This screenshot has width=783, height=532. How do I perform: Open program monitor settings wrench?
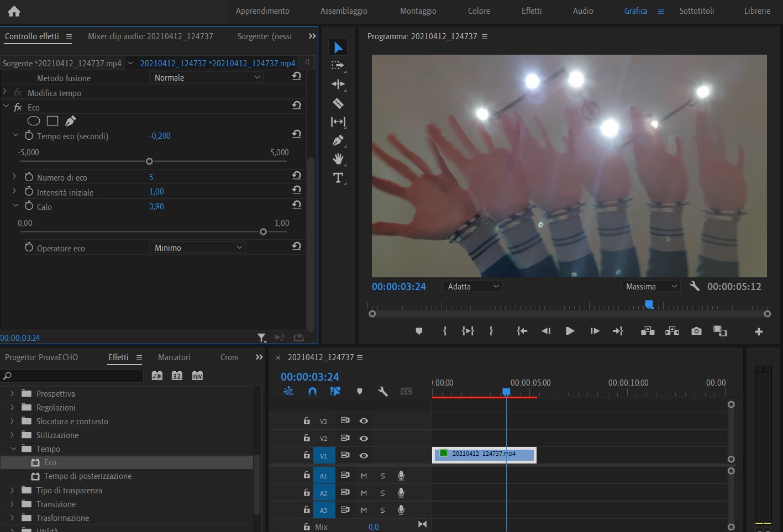coord(695,286)
